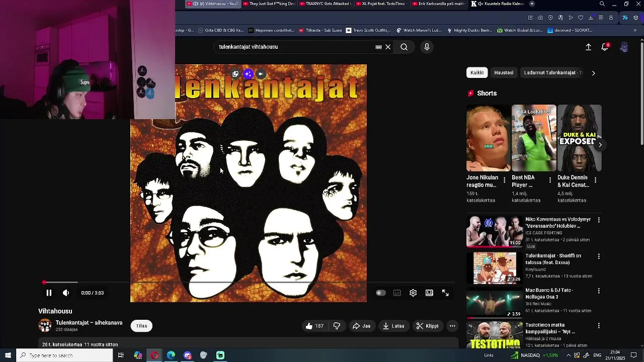Image resolution: width=644 pixels, height=362 pixels.
Task: Click the Opera icon in taskbar
Action: click(154, 355)
